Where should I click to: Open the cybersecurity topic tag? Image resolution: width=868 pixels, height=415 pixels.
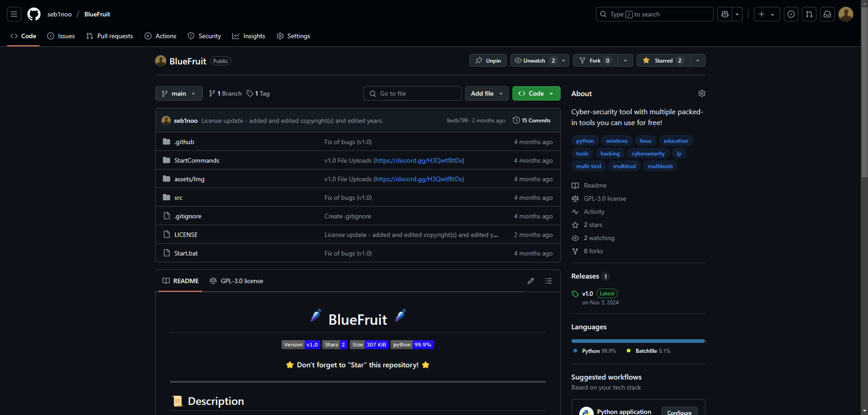(x=648, y=153)
